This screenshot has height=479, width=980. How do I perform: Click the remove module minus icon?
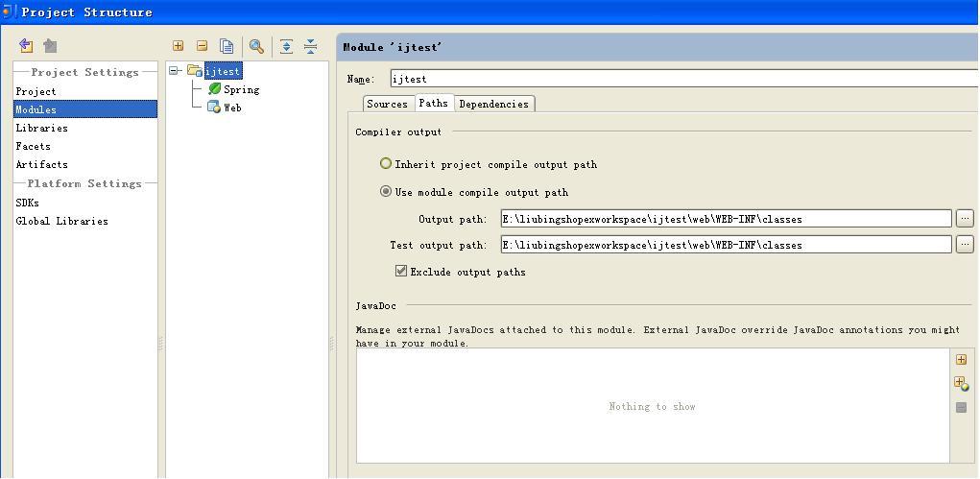point(202,46)
